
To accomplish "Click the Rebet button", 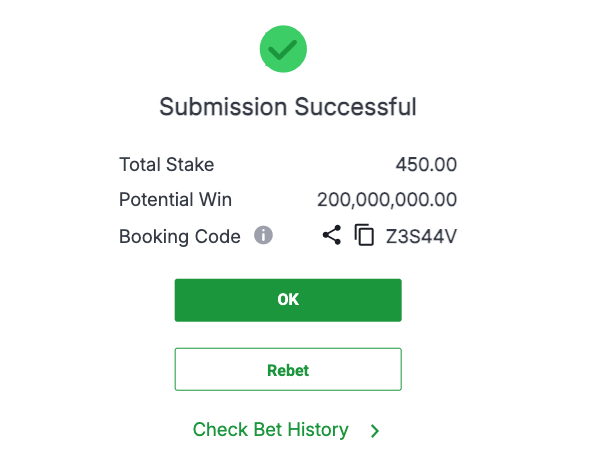I will click(288, 369).
